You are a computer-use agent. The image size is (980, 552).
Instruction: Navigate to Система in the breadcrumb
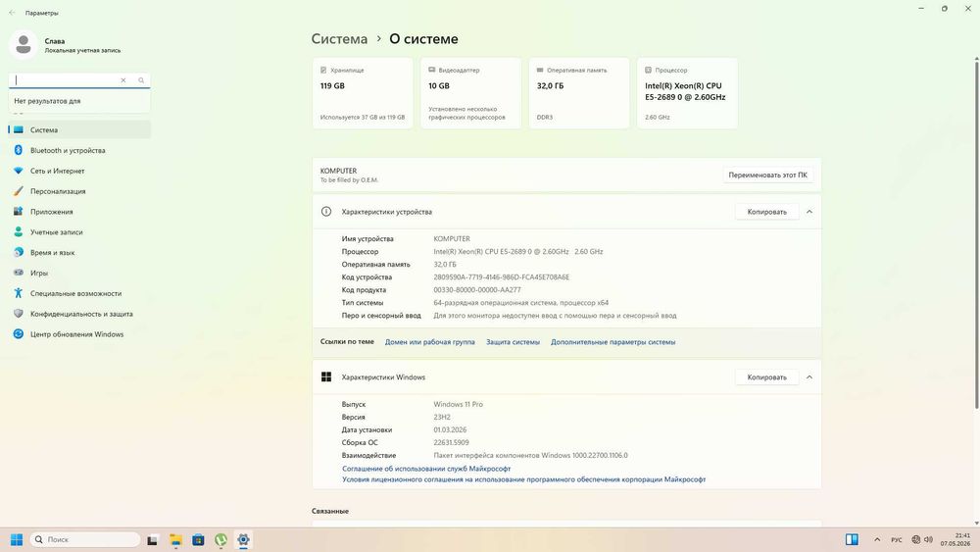click(x=339, y=39)
